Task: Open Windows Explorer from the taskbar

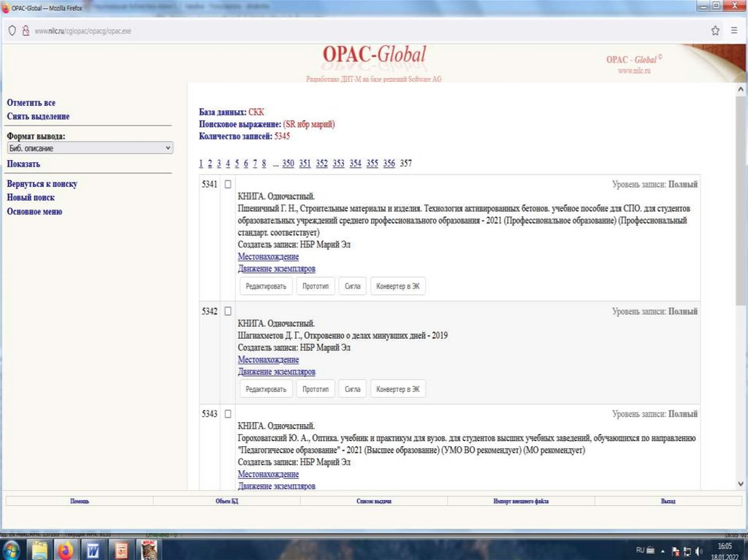Action: (39, 551)
